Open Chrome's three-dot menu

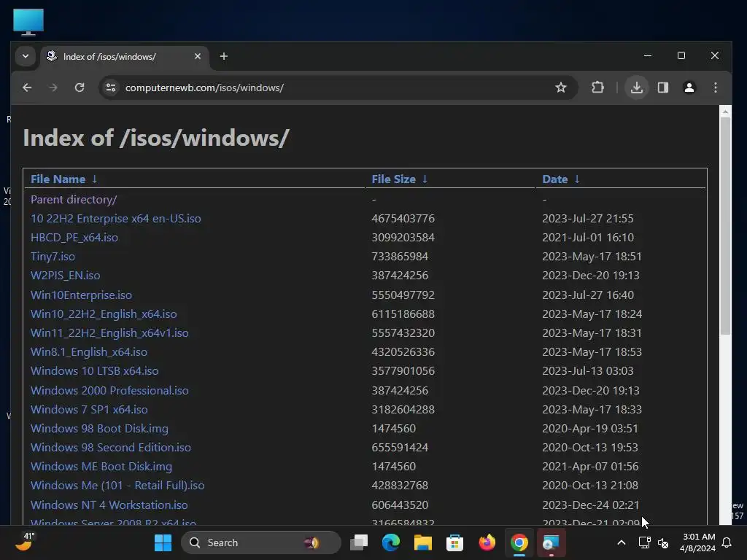pyautogui.click(x=715, y=87)
